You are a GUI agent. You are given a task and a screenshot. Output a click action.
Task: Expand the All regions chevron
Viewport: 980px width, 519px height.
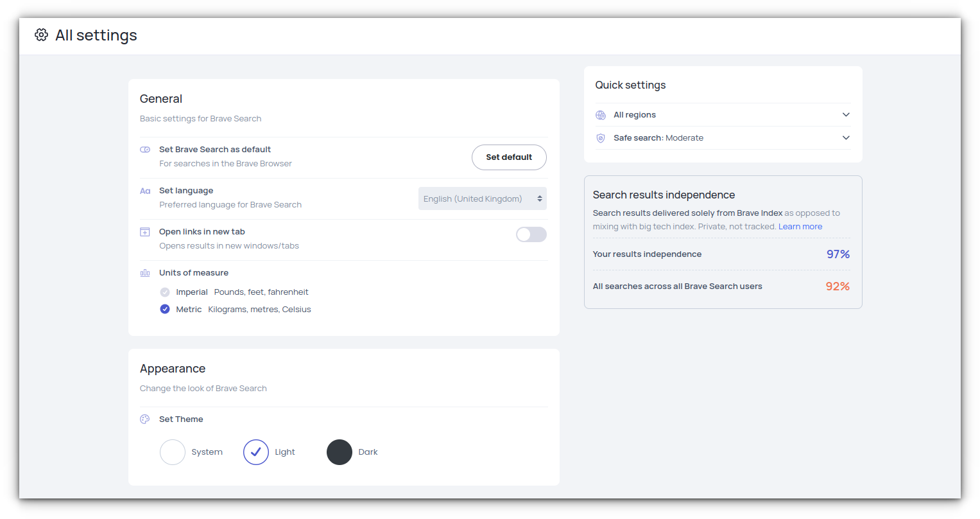(846, 115)
